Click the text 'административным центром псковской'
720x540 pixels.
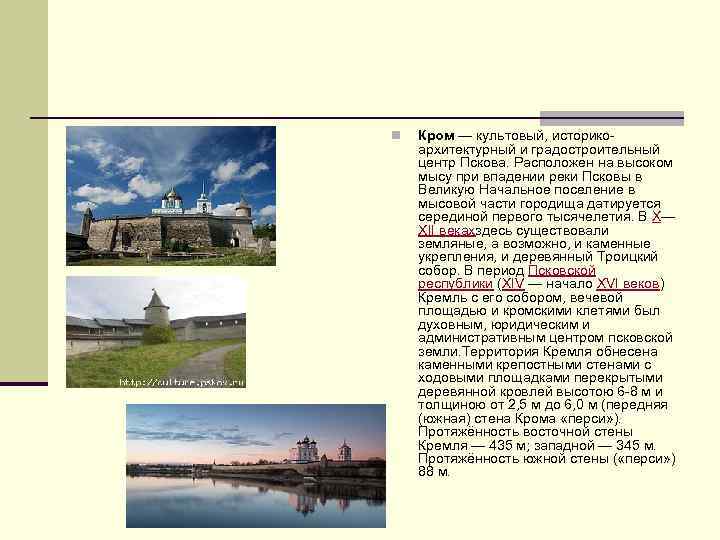tap(545, 338)
